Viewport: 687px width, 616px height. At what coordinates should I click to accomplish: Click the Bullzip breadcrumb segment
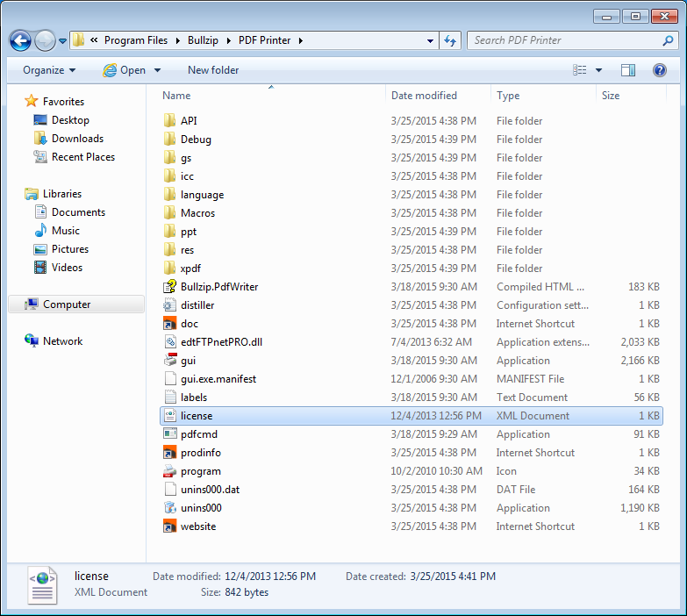coord(203,40)
